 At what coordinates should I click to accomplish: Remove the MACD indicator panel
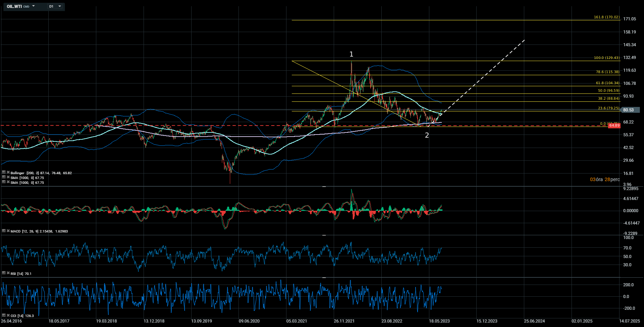(x=8, y=230)
